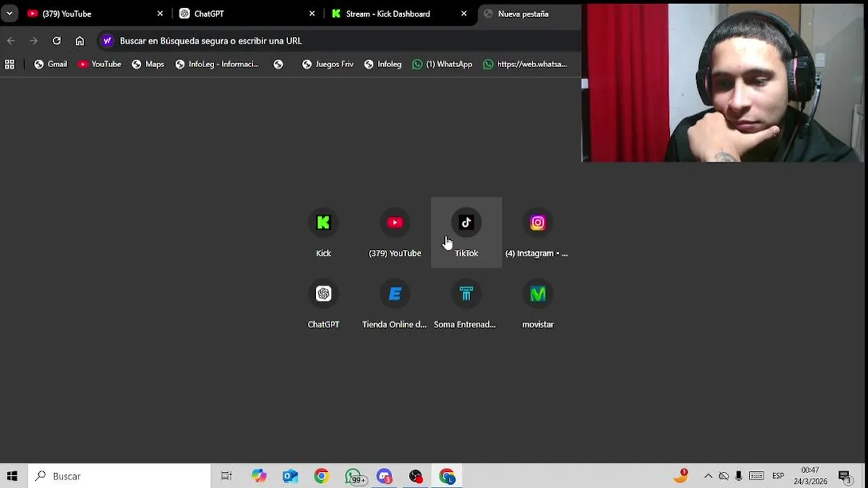Open OBS Studio from the taskbar
The height and width of the screenshot is (488, 868).
(416, 476)
